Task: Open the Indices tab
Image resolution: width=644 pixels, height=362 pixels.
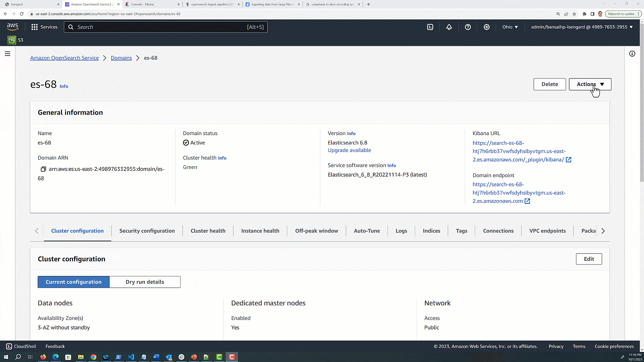Action: click(x=431, y=231)
